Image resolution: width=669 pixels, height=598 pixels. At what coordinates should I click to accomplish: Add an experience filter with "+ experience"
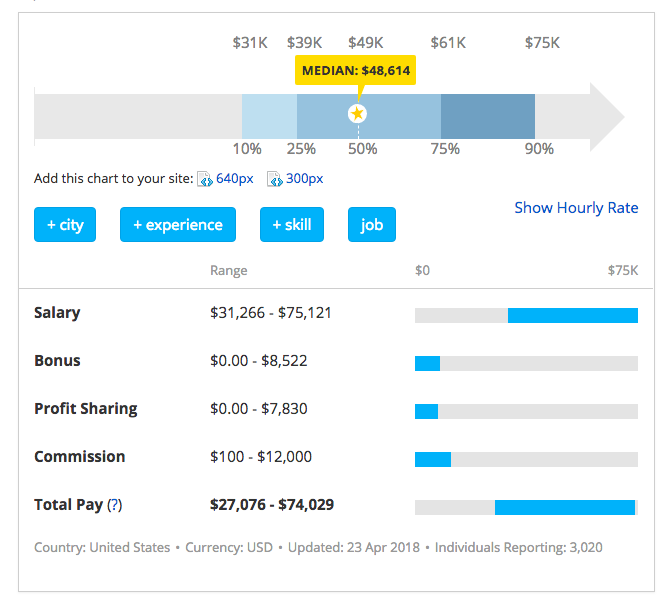178,225
